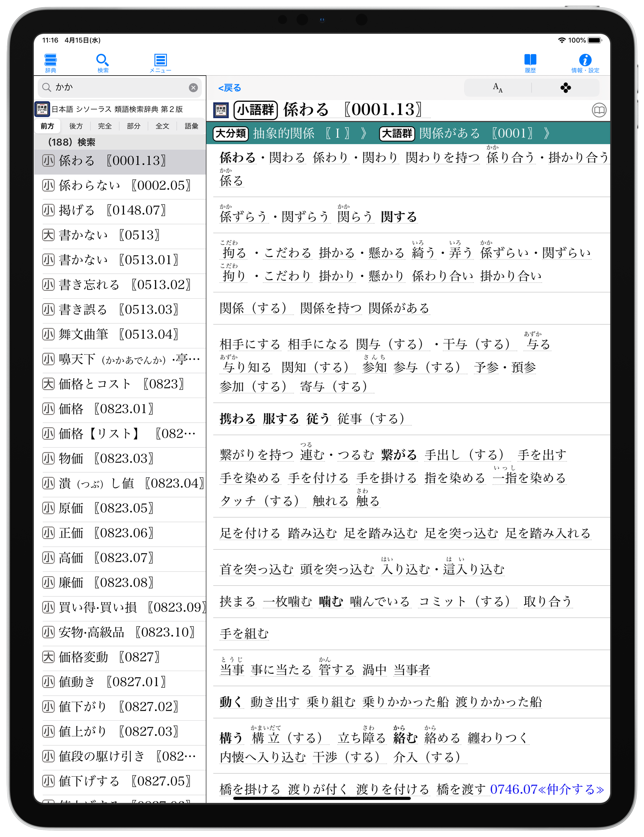Tap the font size AA button

497,88
